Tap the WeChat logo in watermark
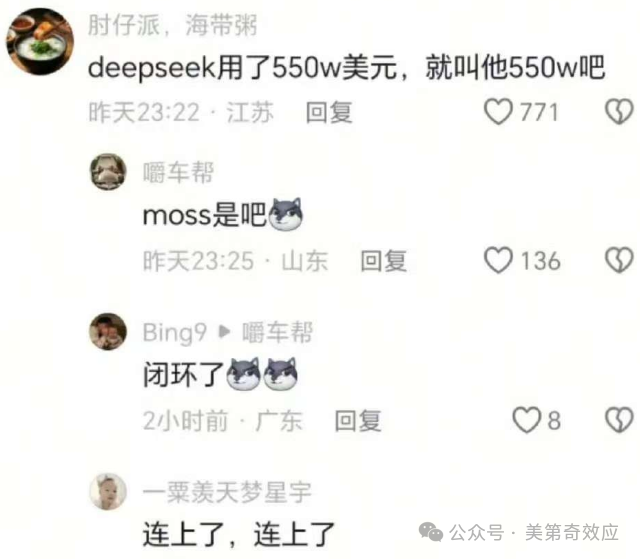 click(x=431, y=532)
